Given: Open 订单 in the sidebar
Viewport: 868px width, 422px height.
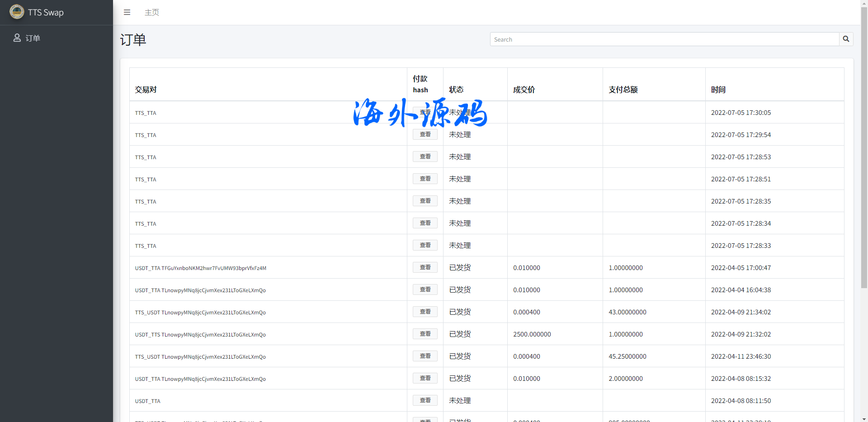Looking at the screenshot, I should pyautogui.click(x=33, y=38).
